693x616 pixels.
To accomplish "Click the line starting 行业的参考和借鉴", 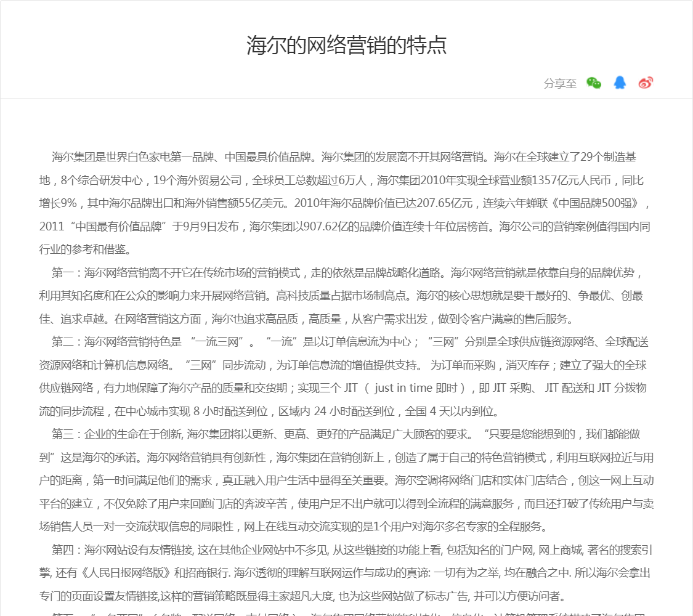I will 86,249.
